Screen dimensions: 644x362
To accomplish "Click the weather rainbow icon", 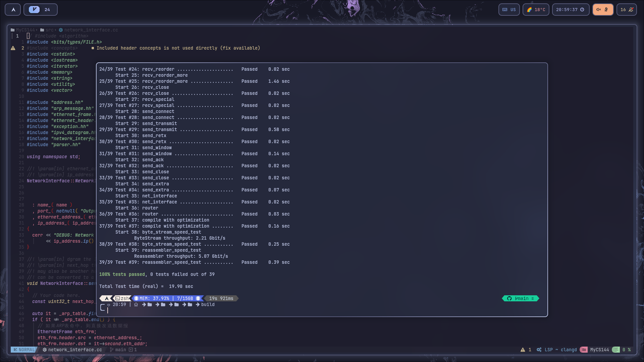I will [529, 10].
